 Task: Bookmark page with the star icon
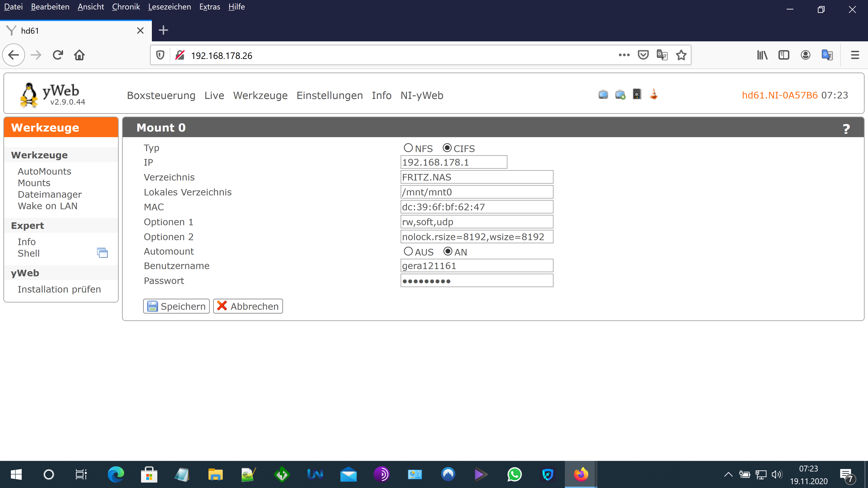pos(681,55)
